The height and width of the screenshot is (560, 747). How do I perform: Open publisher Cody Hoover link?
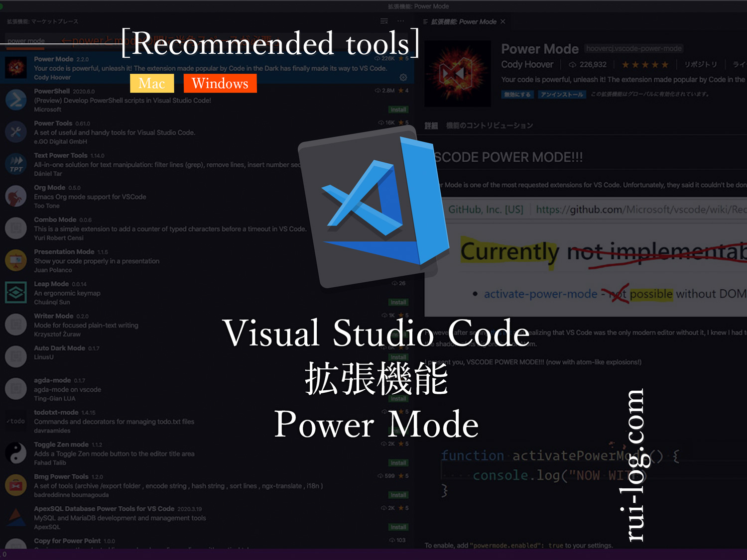coord(527,65)
